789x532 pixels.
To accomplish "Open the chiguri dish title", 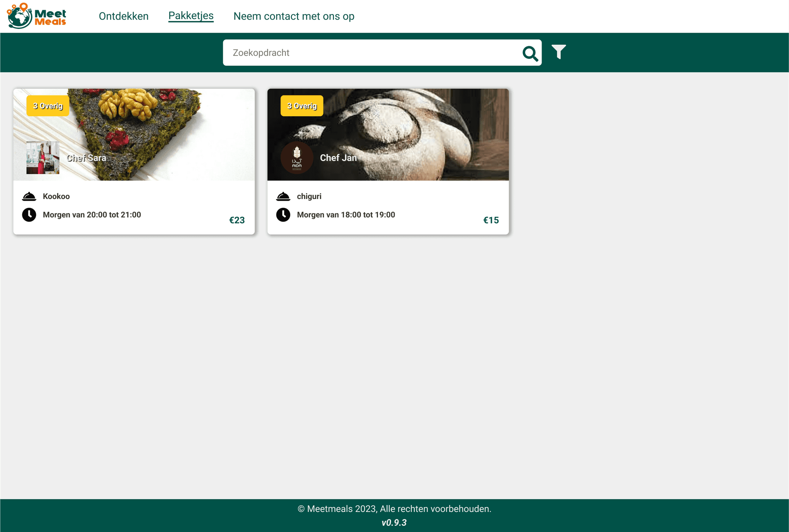I will [x=309, y=196].
